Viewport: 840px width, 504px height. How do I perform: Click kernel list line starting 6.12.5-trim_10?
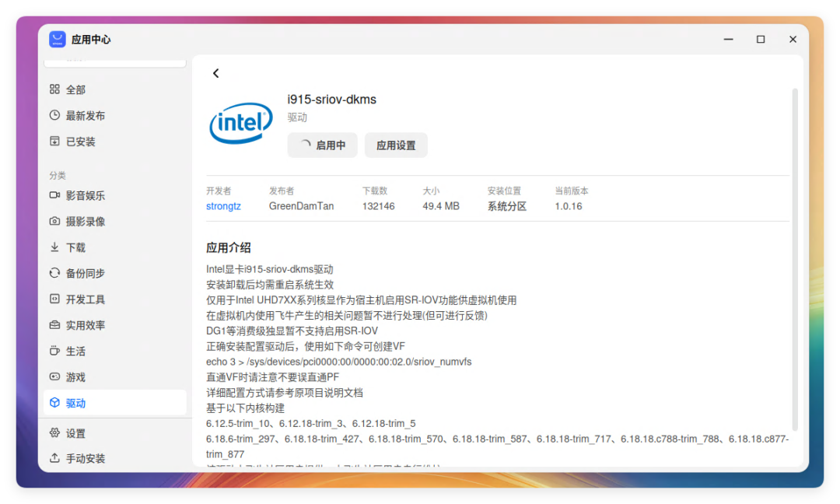click(310, 424)
